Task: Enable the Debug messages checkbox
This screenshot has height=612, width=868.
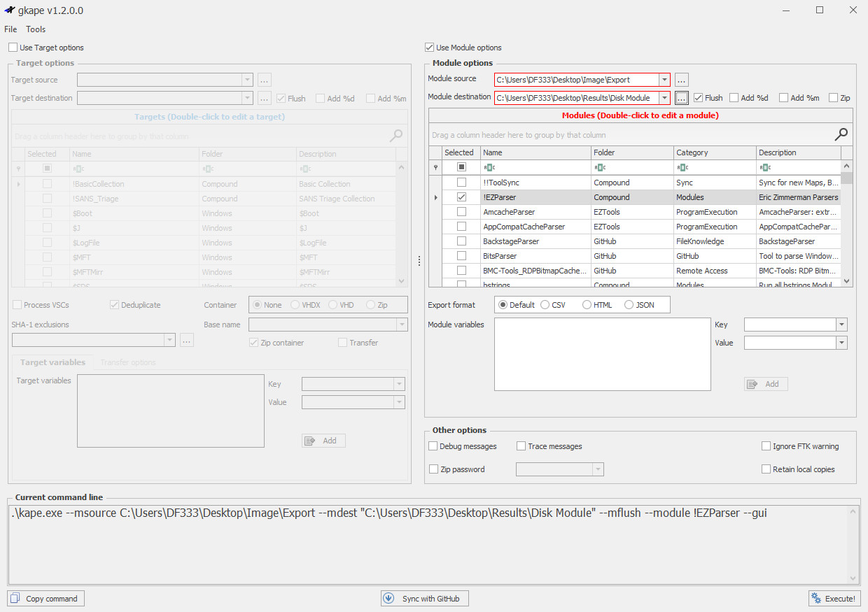Action: (433, 446)
